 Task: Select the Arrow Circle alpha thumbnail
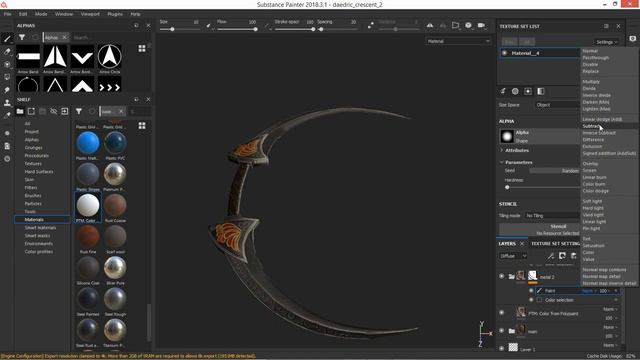[109, 56]
